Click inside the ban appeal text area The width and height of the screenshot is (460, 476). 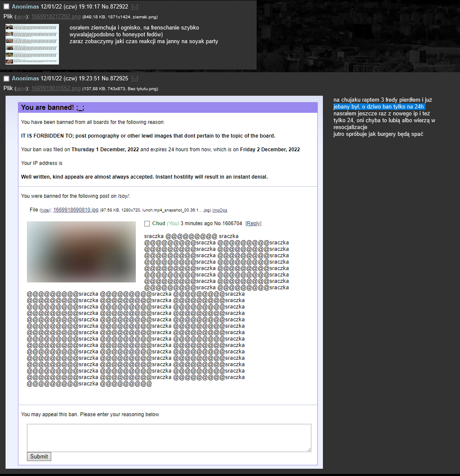tap(169, 438)
